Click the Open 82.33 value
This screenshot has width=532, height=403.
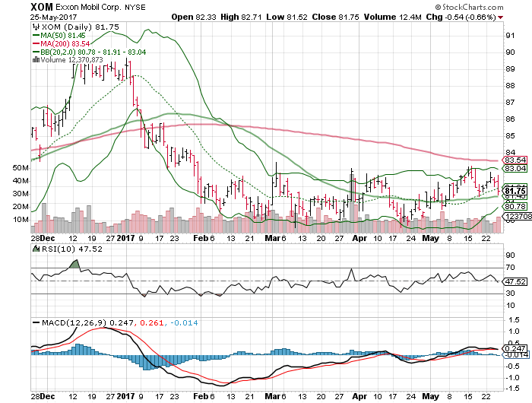(193, 17)
